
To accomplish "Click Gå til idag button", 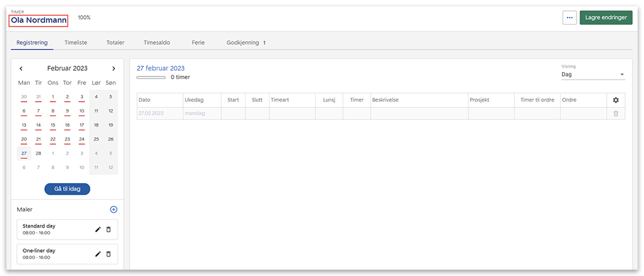I will [67, 189].
